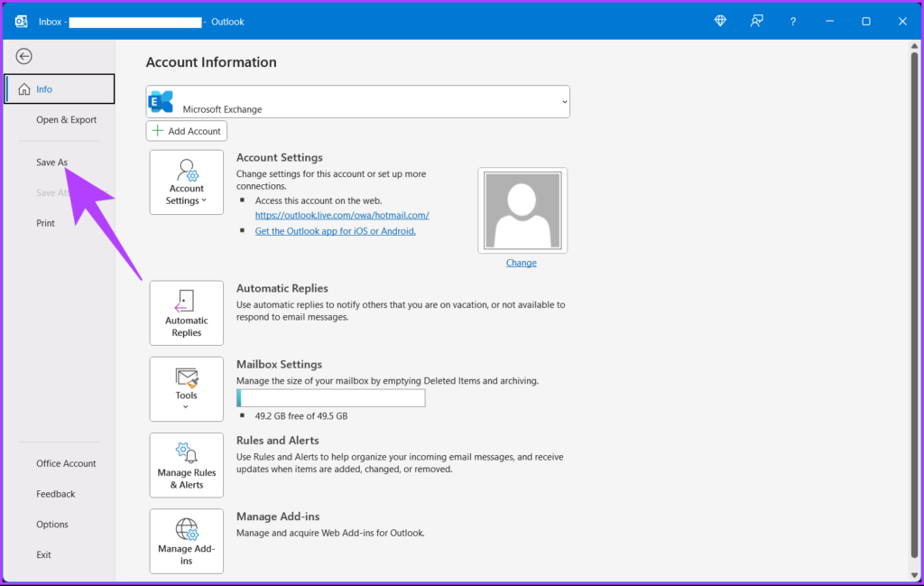The width and height of the screenshot is (924, 586).
Task: Open Manage Rules & Alerts
Action: coord(186,465)
